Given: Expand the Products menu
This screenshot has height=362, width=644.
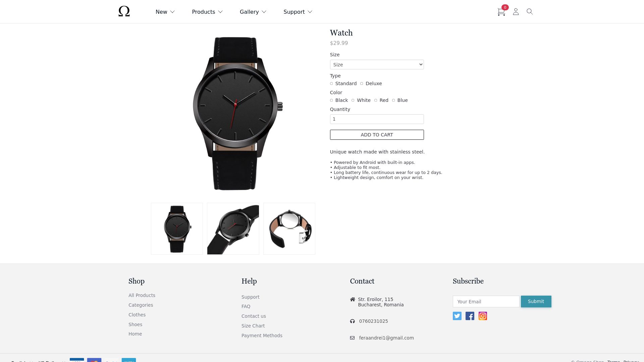Looking at the screenshot, I should click(207, 12).
